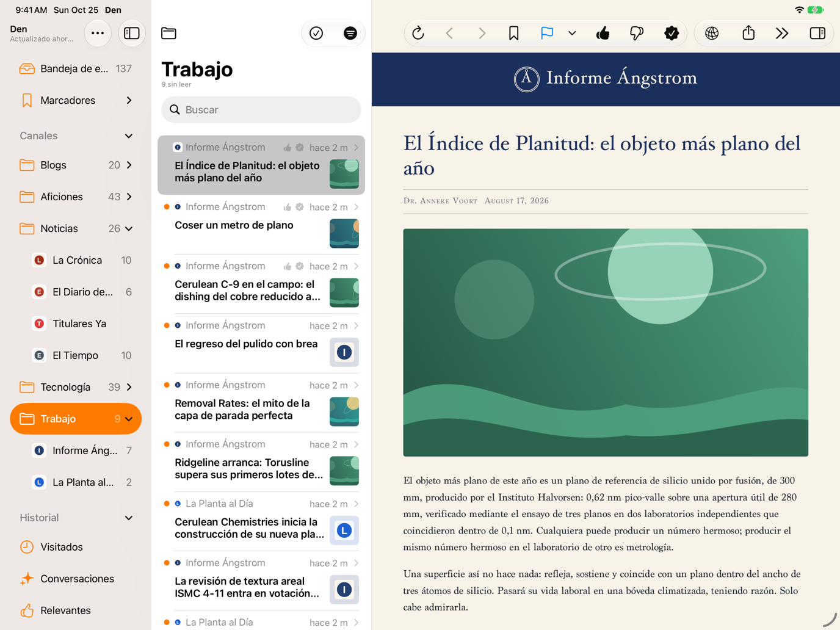The image size is (840, 630).
Task: Bookmark the article with bookmark icon
Action: coord(513,33)
